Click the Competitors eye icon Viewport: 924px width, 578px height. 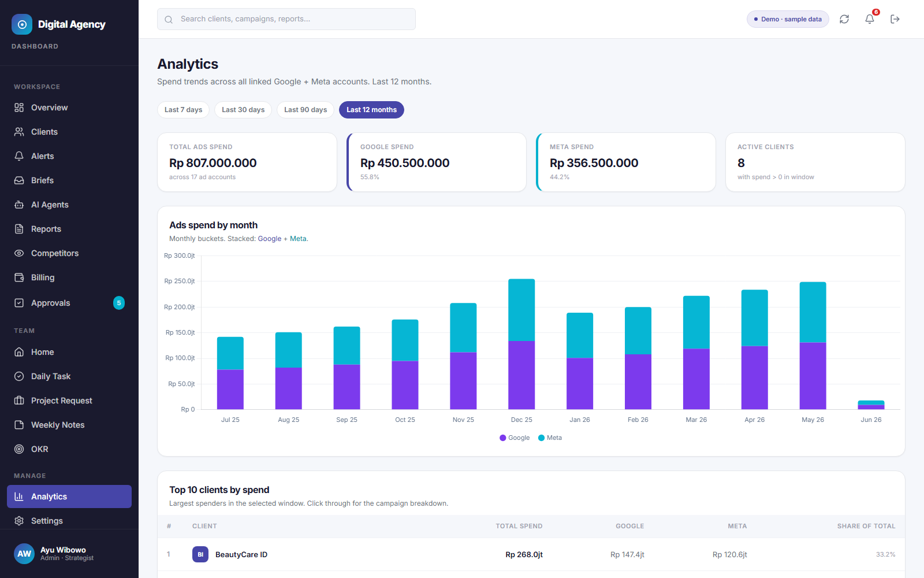(x=19, y=253)
